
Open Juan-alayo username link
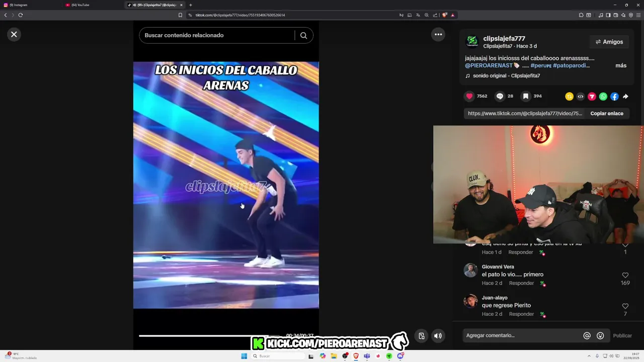[x=495, y=298]
